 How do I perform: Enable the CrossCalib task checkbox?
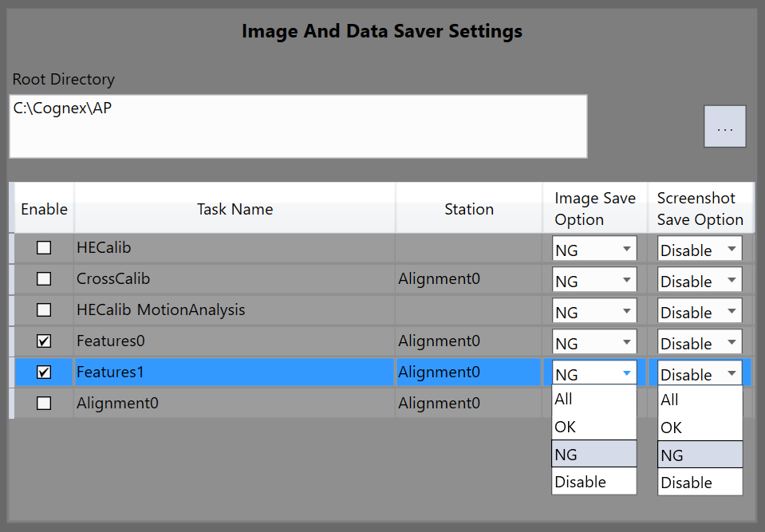click(x=44, y=279)
